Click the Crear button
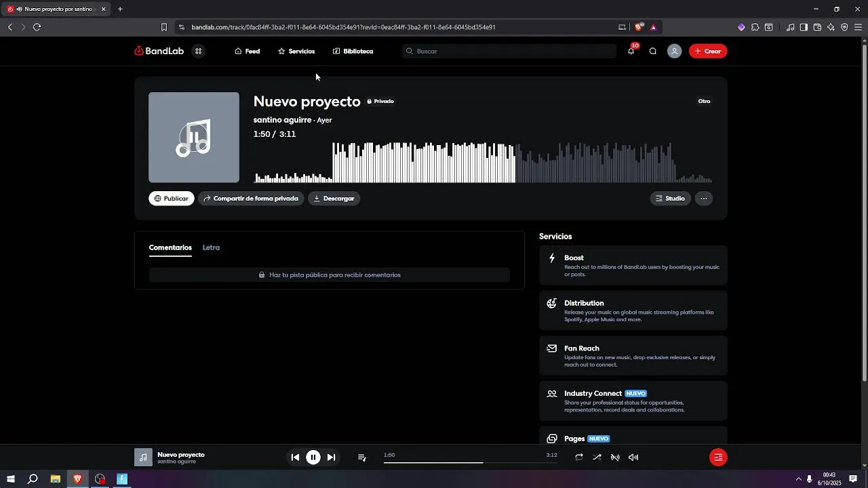The height and width of the screenshot is (488, 868). pyautogui.click(x=708, y=51)
